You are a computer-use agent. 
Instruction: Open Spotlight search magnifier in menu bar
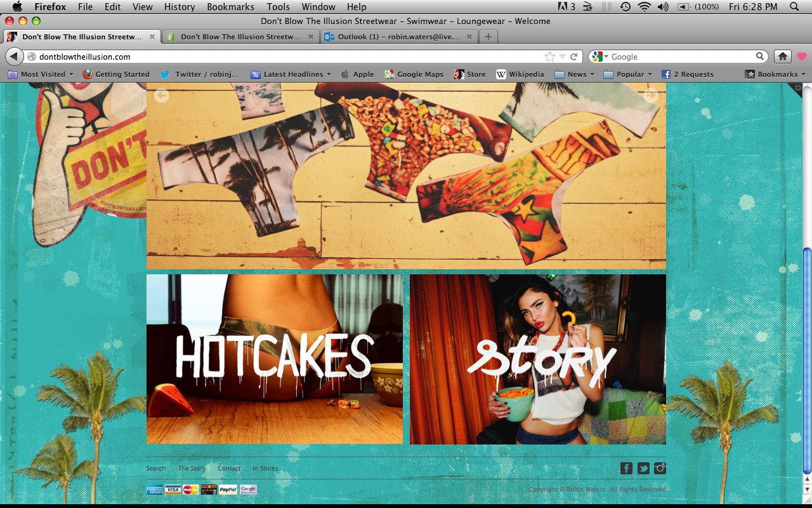coord(794,7)
